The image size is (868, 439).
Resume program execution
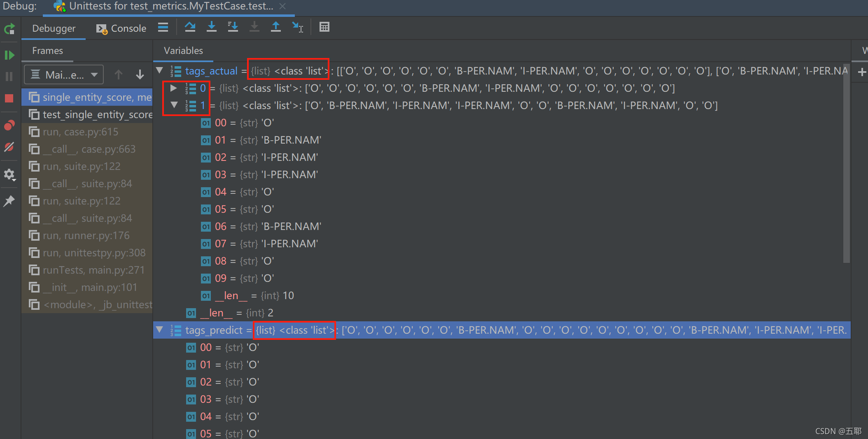(9, 55)
